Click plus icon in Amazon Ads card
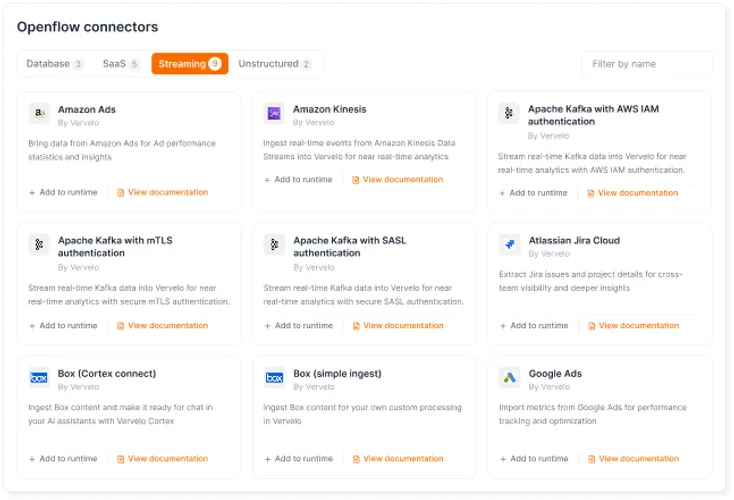This screenshot has width=734, height=500. coord(32,193)
